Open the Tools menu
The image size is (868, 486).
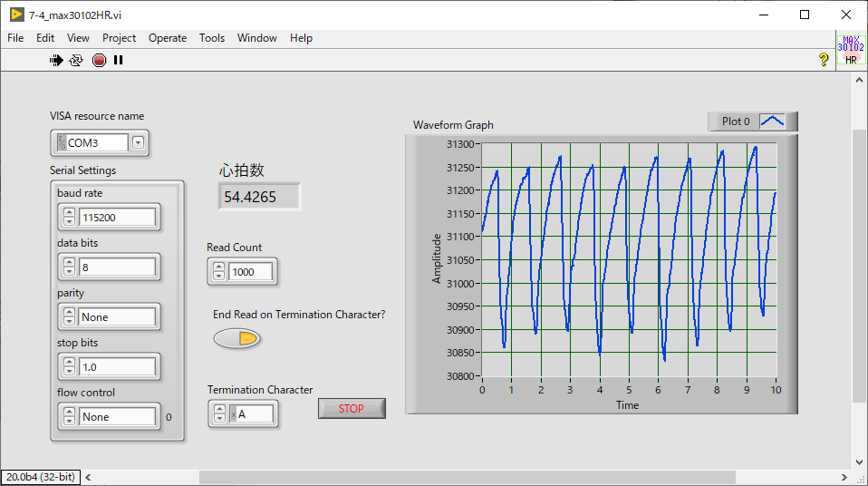(x=212, y=38)
